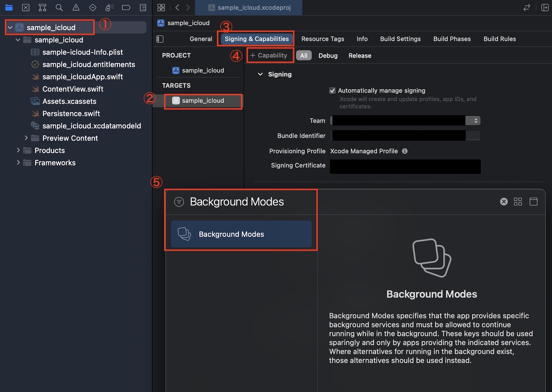Toggle Automatically manage signing checkbox

point(332,90)
